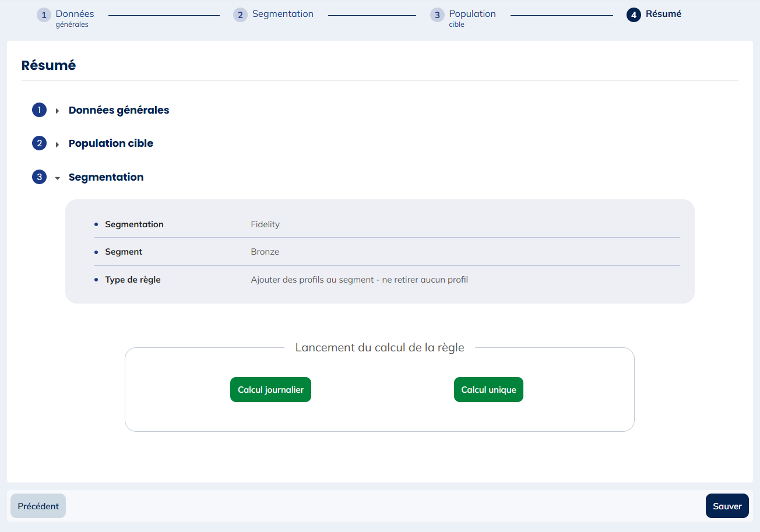This screenshot has height=532, width=760.
Task: Go to Segmentation step label in stepper
Action: pyautogui.click(x=283, y=14)
